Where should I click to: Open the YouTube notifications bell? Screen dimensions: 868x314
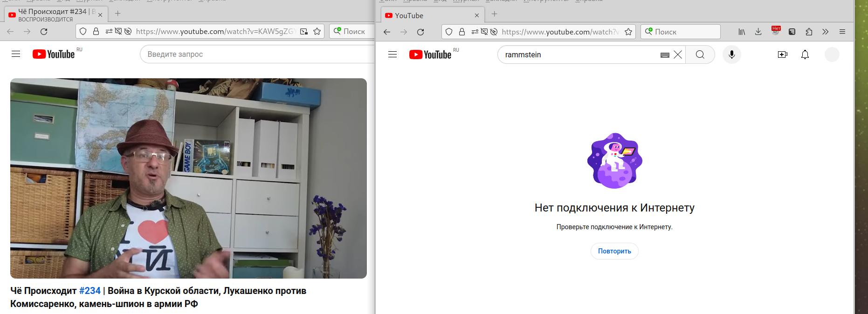coord(805,55)
